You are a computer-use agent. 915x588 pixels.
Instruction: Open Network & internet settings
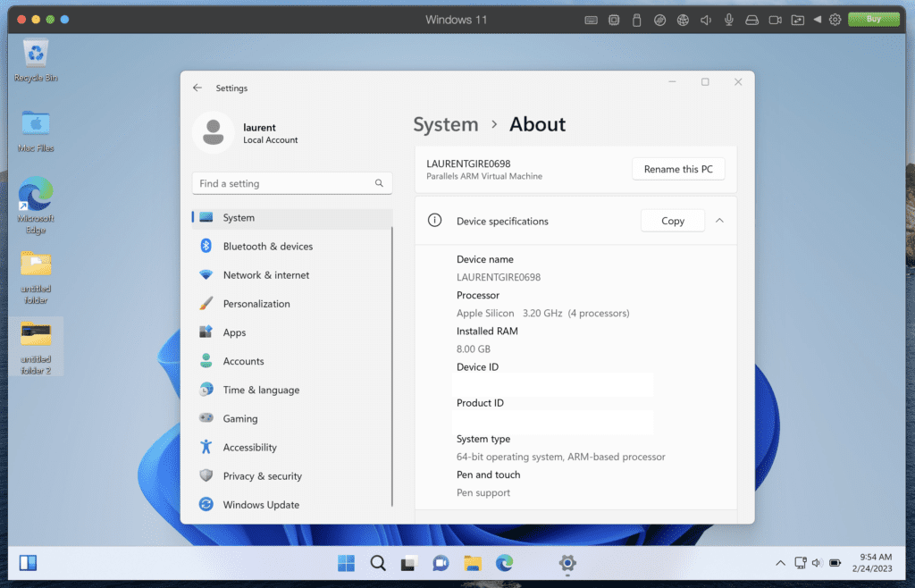tap(292, 274)
